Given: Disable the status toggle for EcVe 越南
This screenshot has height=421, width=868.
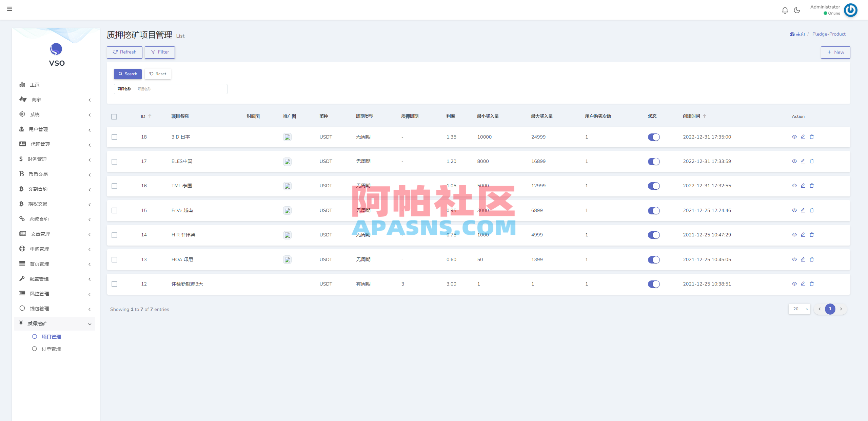Looking at the screenshot, I should (x=654, y=210).
